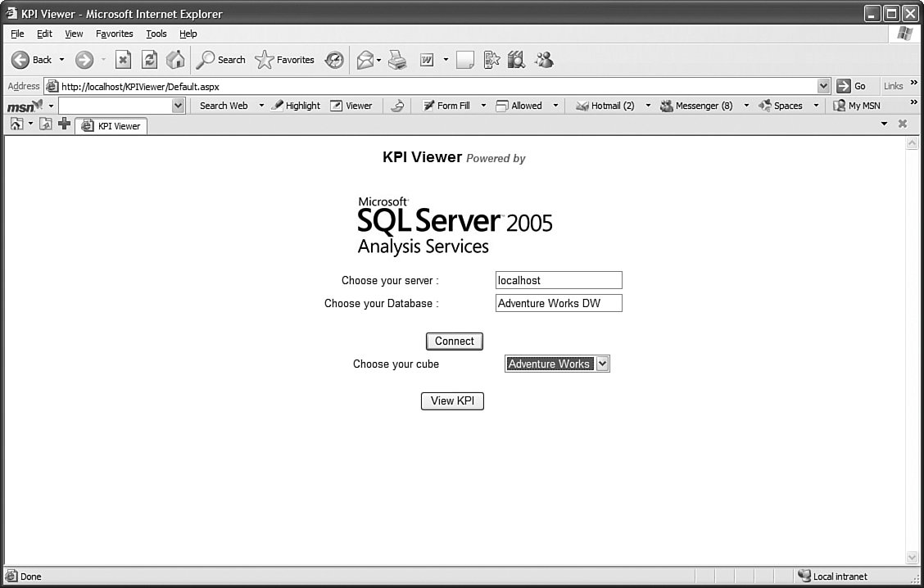The image size is (924, 588).
Task: Add a new tab with the plus icon
Action: pos(64,124)
